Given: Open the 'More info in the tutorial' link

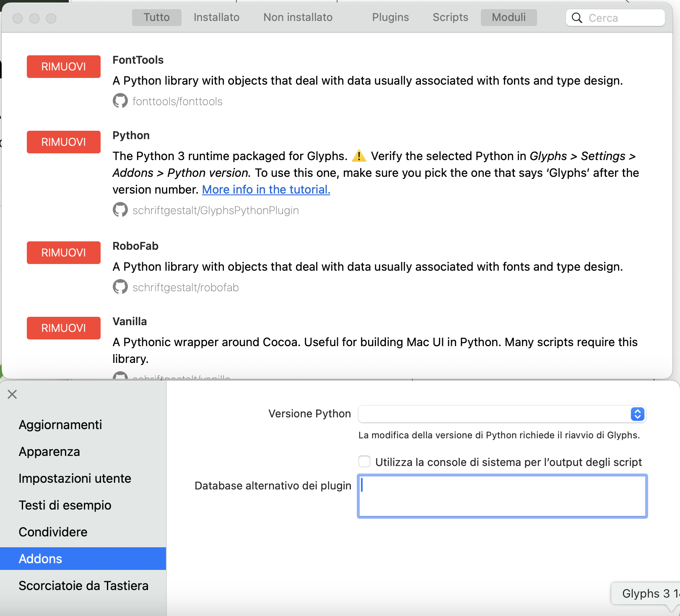Looking at the screenshot, I should pos(266,190).
